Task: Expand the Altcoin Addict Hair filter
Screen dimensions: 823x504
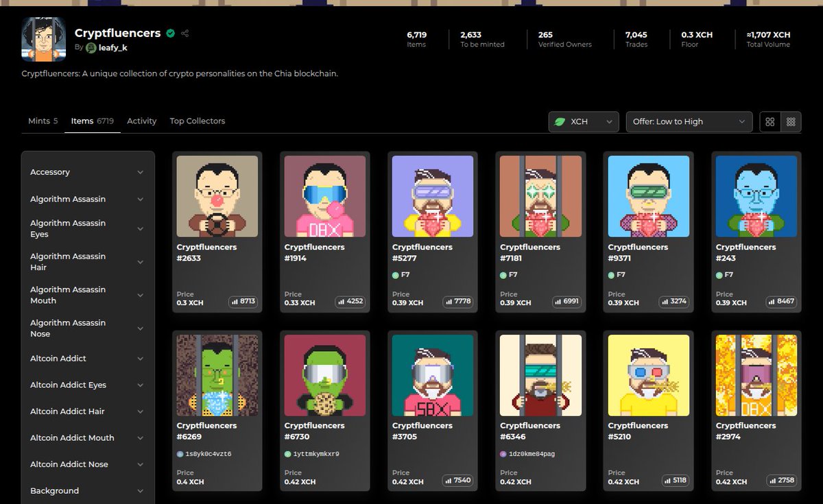Action: coord(88,411)
